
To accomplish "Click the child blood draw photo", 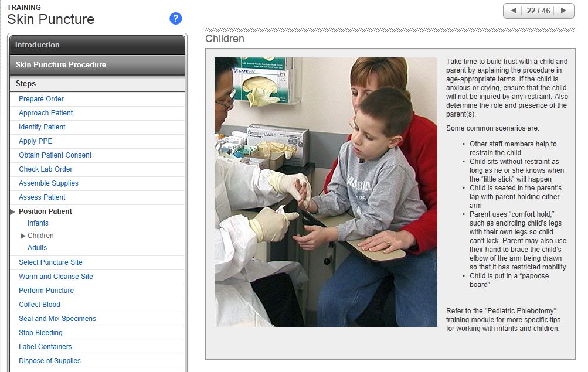I will coord(325,192).
